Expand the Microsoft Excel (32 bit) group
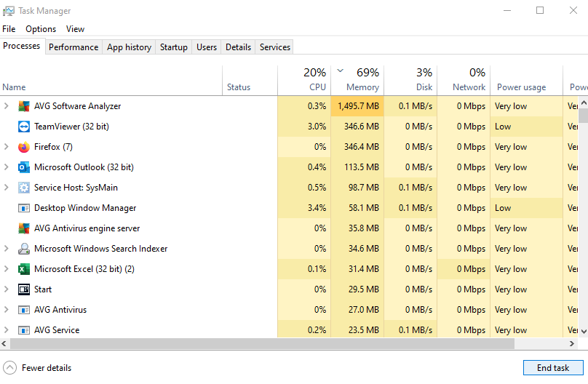This screenshot has height=384, width=588. pyautogui.click(x=7, y=269)
